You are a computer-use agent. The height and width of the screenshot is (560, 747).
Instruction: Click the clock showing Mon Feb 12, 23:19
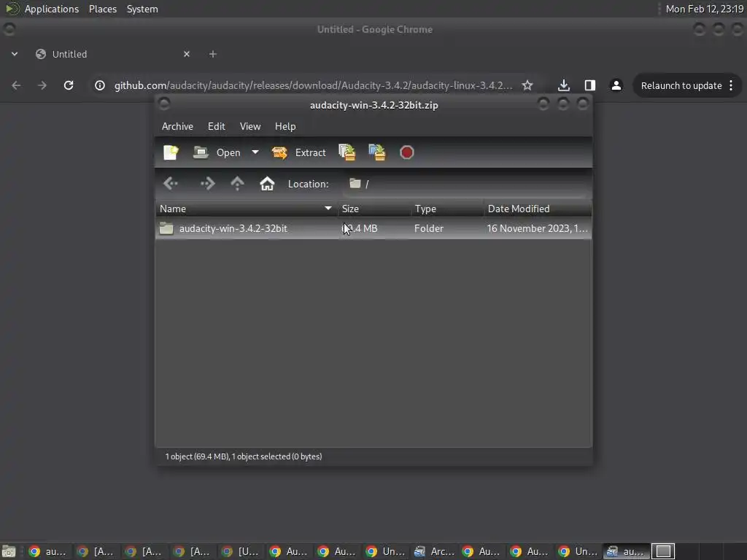coord(705,9)
